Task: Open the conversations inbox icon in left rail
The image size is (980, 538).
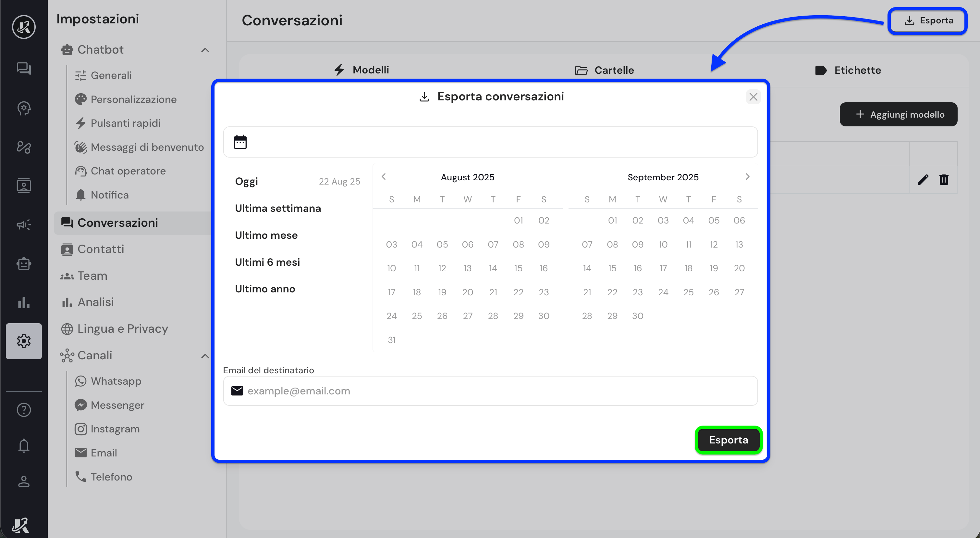Action: [24, 68]
